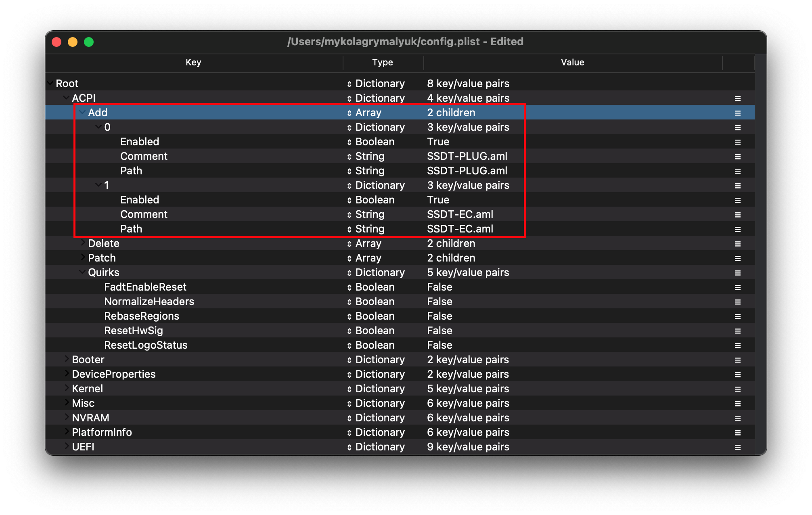
Task: Click the SSDT-EC.aml Path value
Action: [460, 229]
